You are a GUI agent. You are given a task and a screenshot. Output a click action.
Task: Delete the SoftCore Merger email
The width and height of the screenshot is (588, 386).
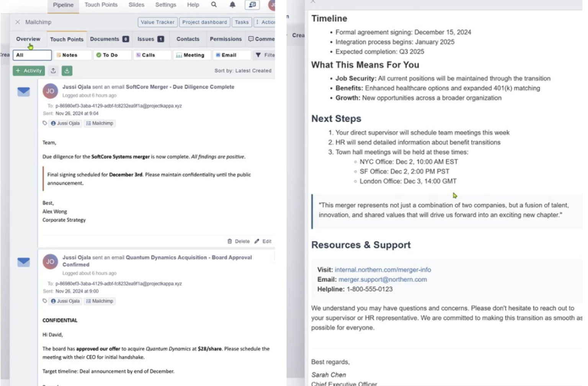click(x=238, y=241)
